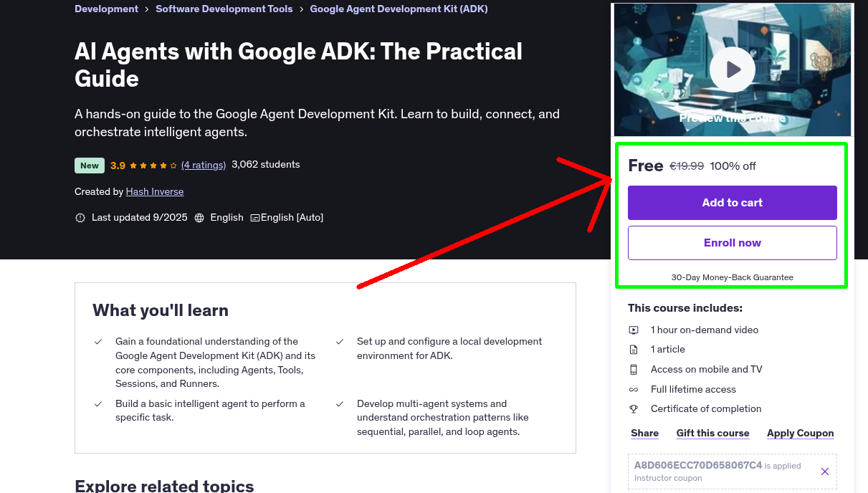Click the on-demand video icon

click(x=634, y=330)
